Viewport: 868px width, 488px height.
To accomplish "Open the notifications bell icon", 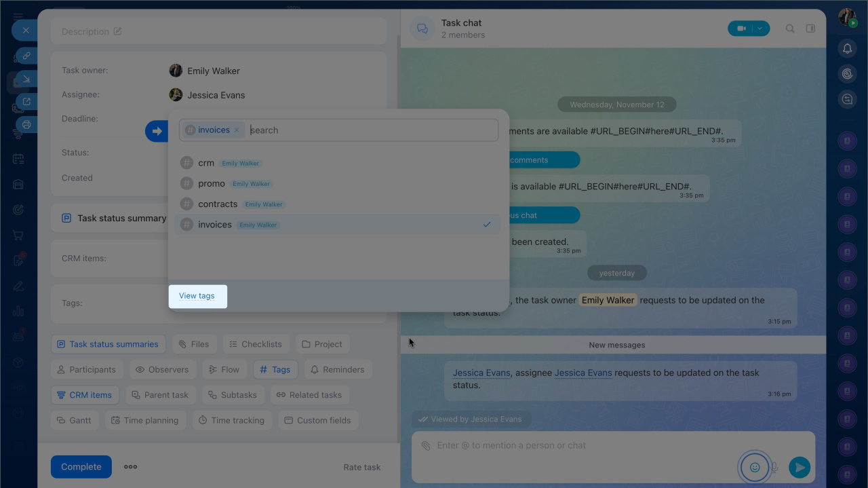I will click(847, 48).
